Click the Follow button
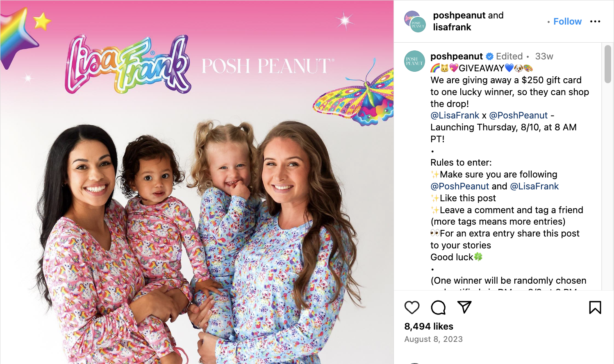This screenshot has height=364, width=614. pos(567,21)
